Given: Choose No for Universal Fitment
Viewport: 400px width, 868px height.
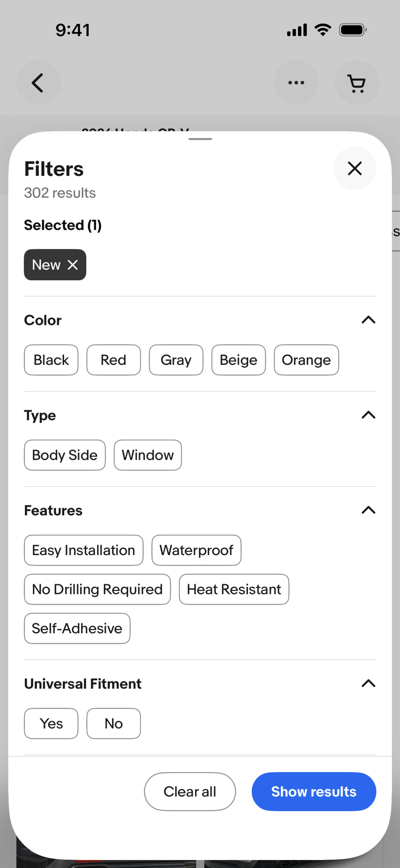Looking at the screenshot, I should tap(114, 723).
